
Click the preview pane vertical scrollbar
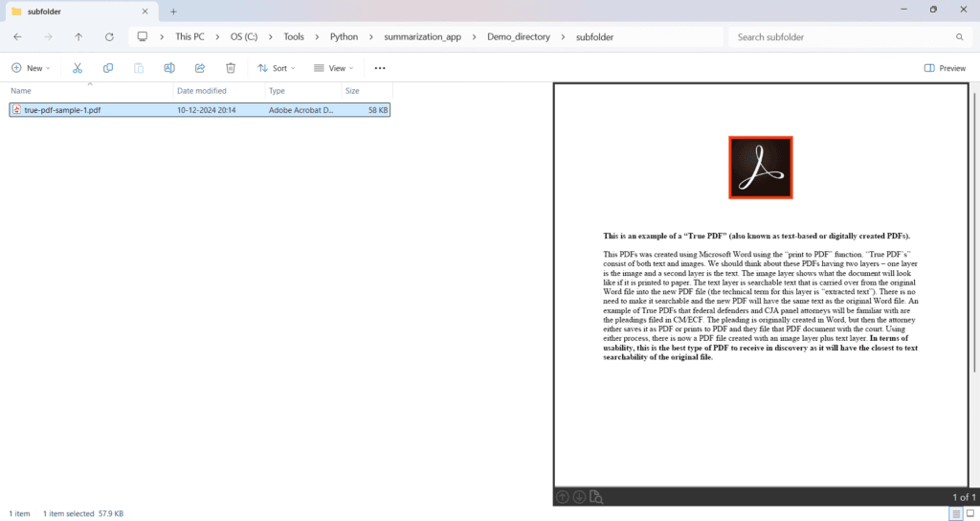point(973,232)
